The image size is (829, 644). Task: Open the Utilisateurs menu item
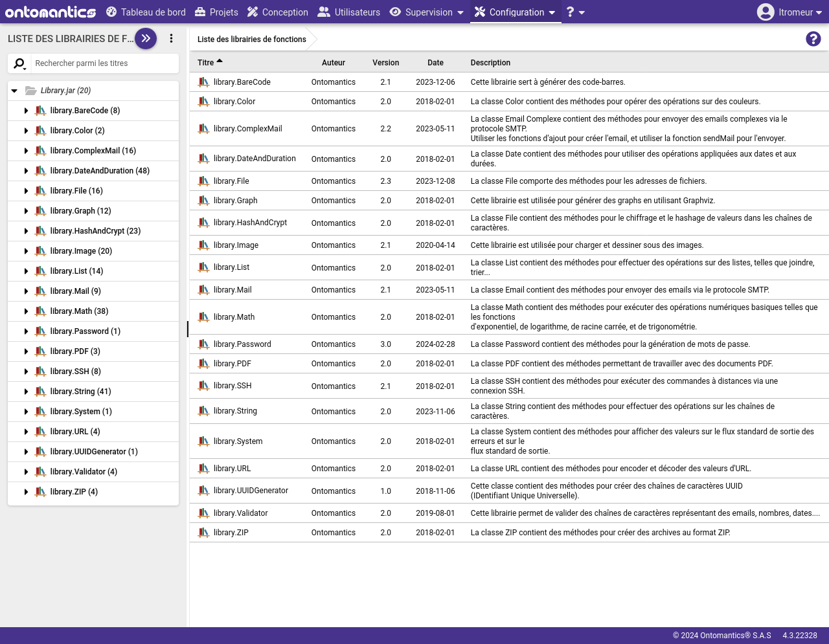[349, 12]
